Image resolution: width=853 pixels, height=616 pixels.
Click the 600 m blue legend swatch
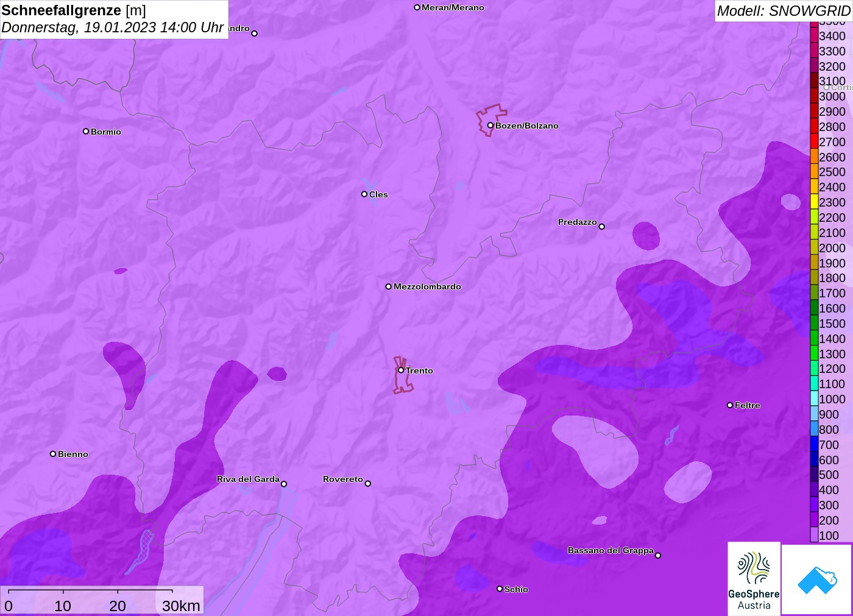[814, 459]
